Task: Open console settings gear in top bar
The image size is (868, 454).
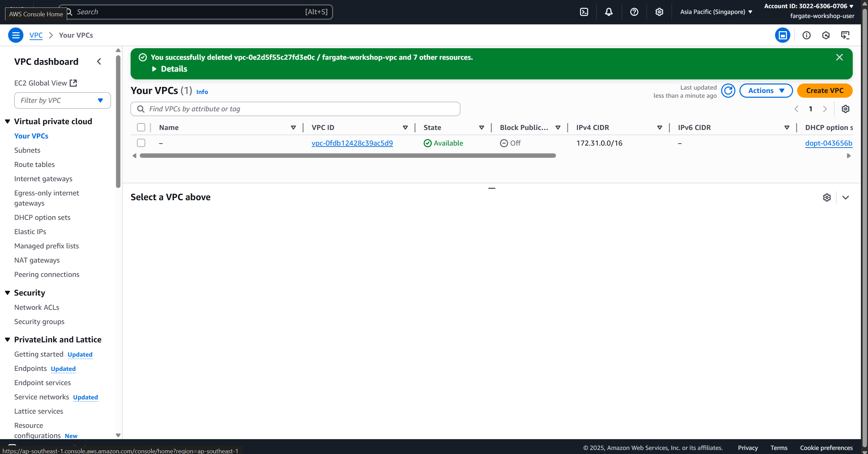Action: [659, 12]
